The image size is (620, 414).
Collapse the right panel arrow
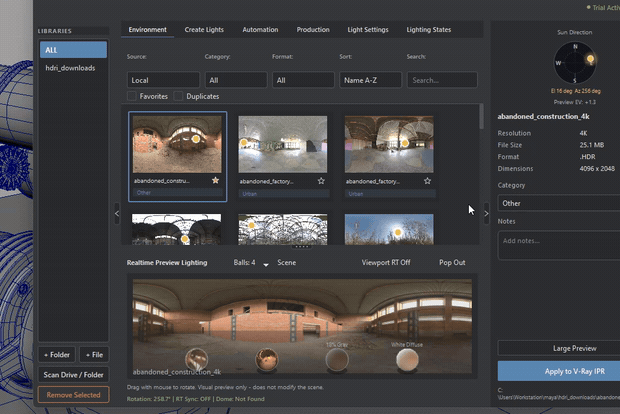point(486,214)
